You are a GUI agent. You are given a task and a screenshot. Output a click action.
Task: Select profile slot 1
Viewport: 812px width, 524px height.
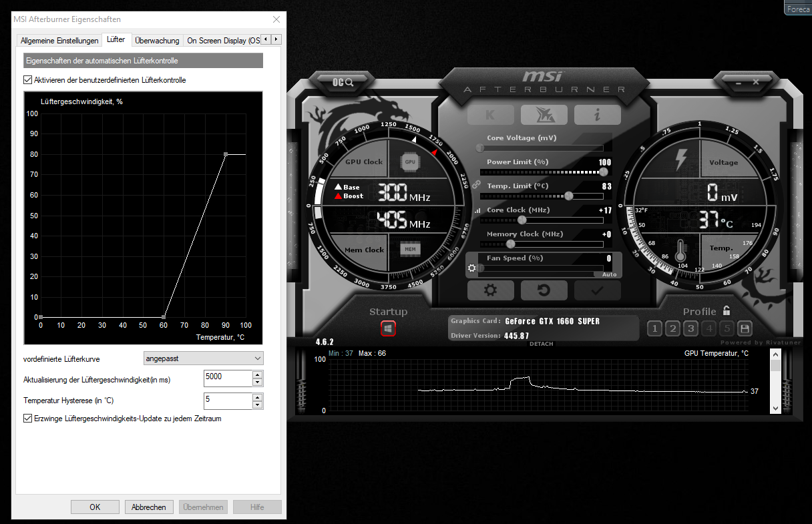(654, 328)
